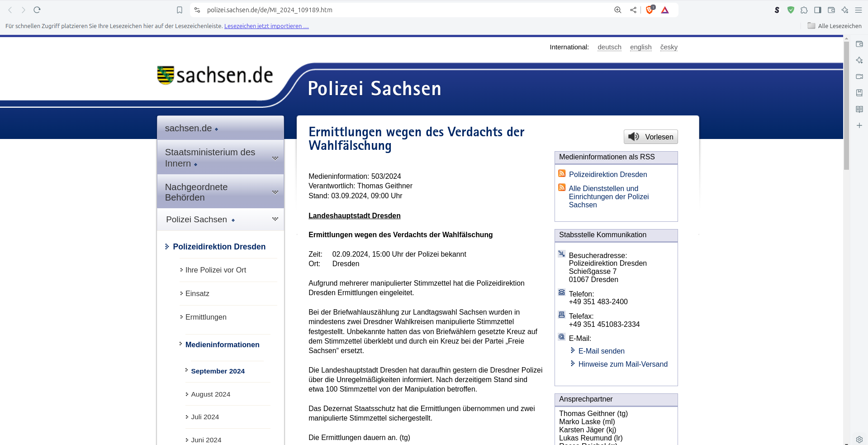Open reading list icon in right sidebar

click(859, 109)
